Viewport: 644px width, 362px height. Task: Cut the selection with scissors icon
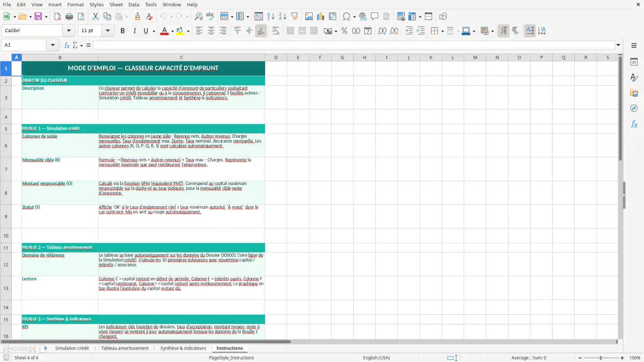(x=96, y=17)
